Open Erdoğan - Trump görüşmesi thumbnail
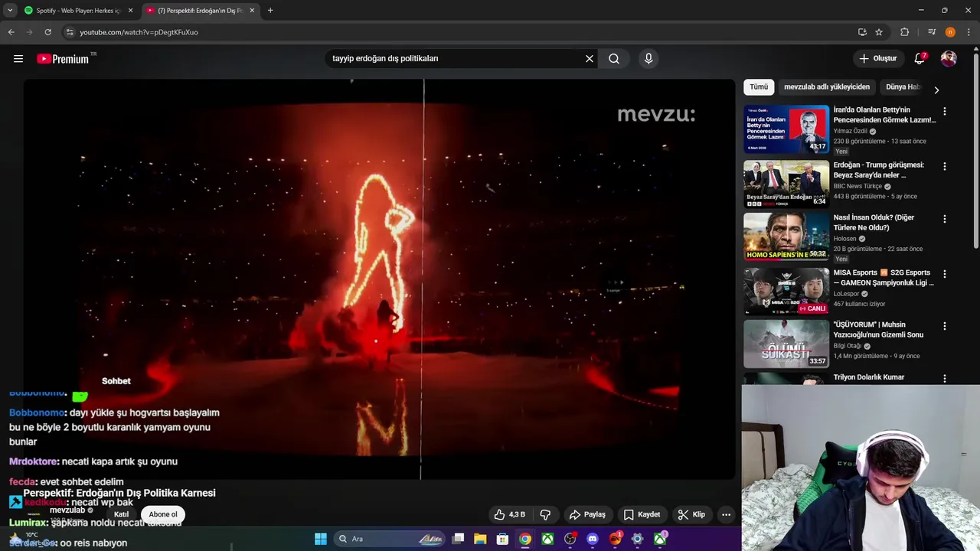980x551 pixels. pyautogui.click(x=786, y=184)
